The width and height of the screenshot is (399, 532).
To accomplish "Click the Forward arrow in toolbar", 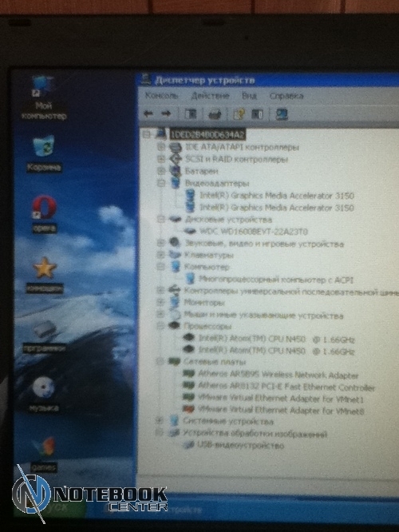I will pyautogui.click(x=166, y=113).
